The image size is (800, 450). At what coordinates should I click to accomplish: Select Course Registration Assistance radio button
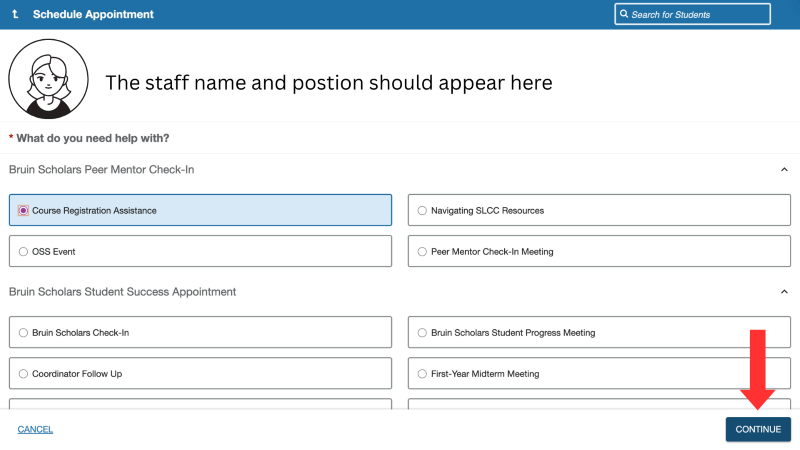24,211
